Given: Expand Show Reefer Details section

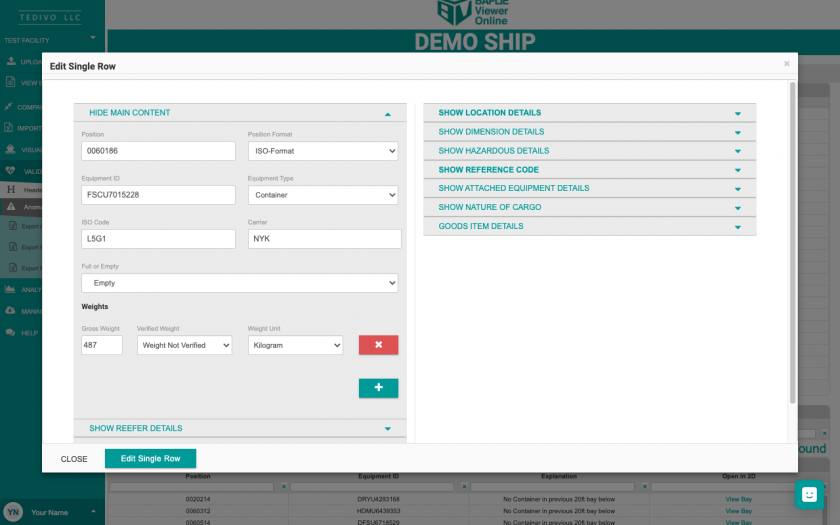Looking at the screenshot, I should click(x=240, y=428).
